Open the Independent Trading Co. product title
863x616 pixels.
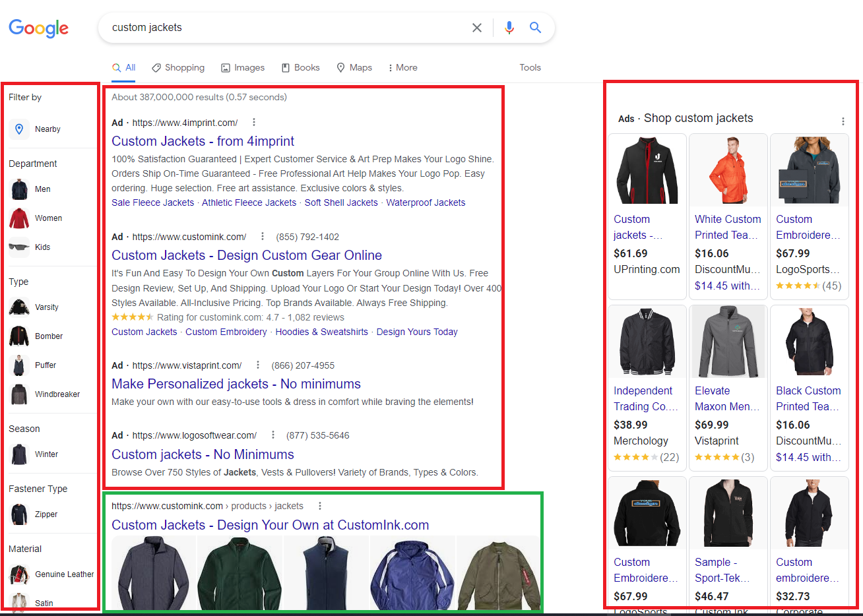point(646,398)
